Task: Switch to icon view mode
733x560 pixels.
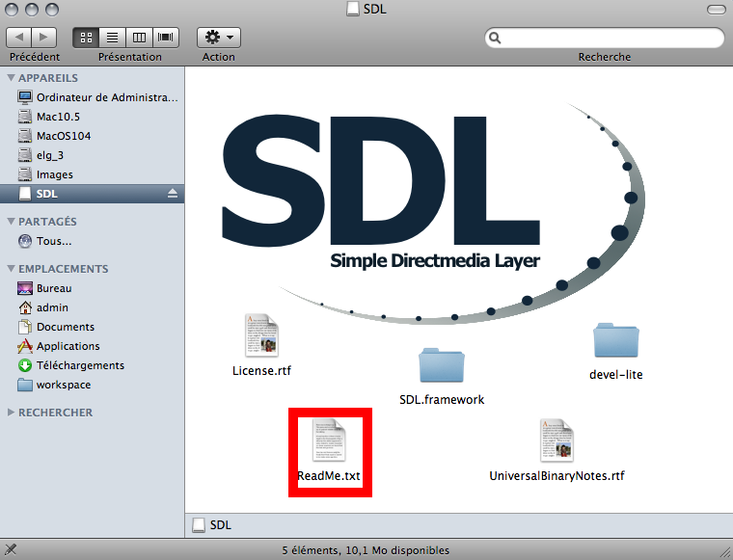Action: 86,38
